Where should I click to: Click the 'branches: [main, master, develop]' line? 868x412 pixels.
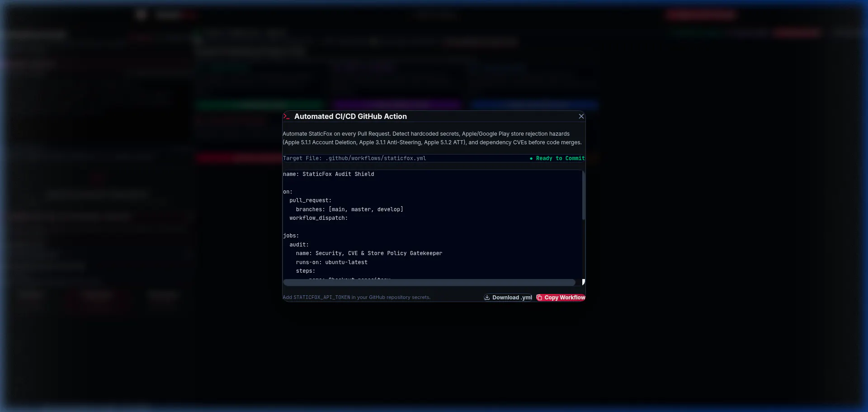tap(349, 209)
